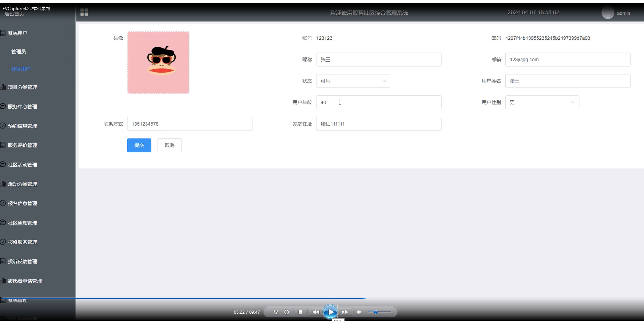Turn on shuffle in the video player
This screenshot has height=321, width=644.
tap(276, 312)
